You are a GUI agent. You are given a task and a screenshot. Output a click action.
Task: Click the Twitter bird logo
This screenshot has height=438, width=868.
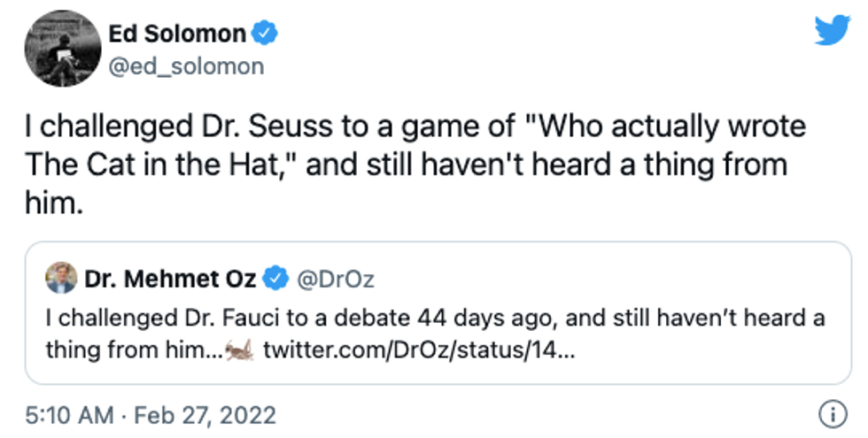tap(832, 32)
